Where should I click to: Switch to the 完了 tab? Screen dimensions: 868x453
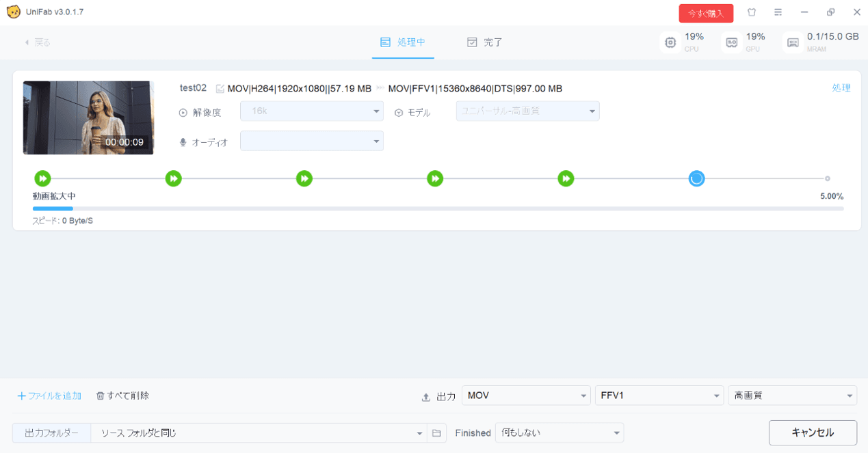(x=484, y=42)
